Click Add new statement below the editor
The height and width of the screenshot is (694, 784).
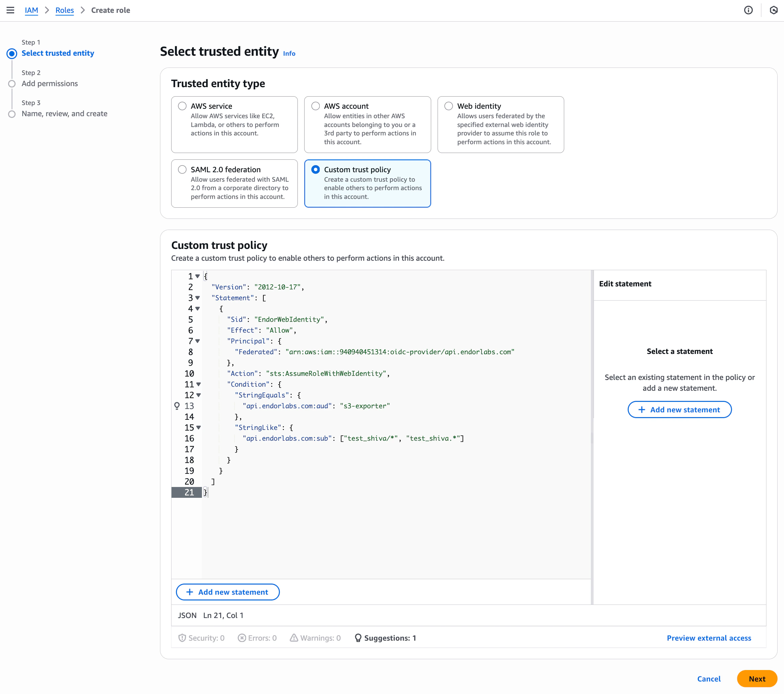[x=228, y=592]
